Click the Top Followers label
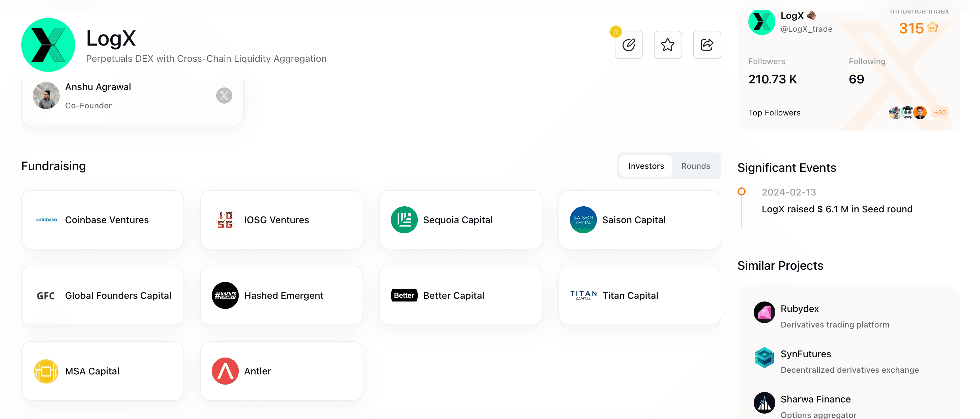This screenshot has height=419, width=980. click(x=774, y=113)
